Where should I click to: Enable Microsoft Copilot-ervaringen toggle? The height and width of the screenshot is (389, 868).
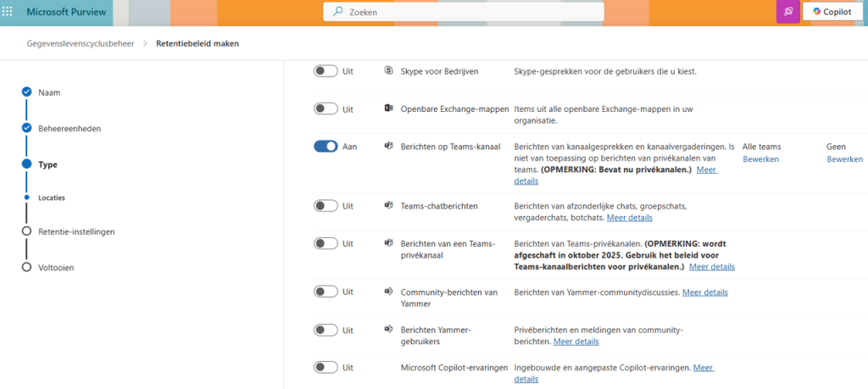coord(325,367)
